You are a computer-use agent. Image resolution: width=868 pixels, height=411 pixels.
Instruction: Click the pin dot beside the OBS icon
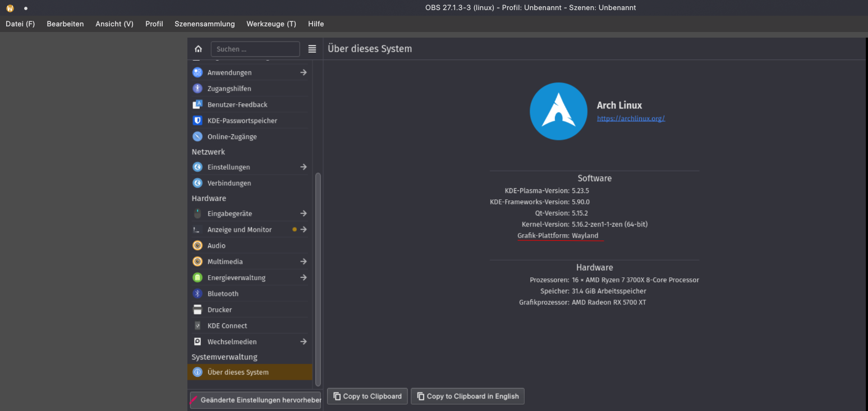[x=26, y=8]
